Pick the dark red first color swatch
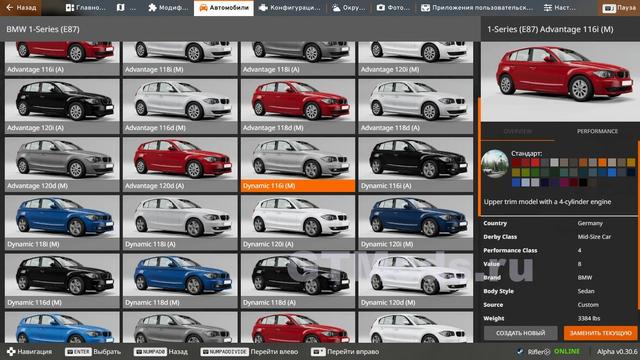Screen dimensions: 640x360 [516, 162]
